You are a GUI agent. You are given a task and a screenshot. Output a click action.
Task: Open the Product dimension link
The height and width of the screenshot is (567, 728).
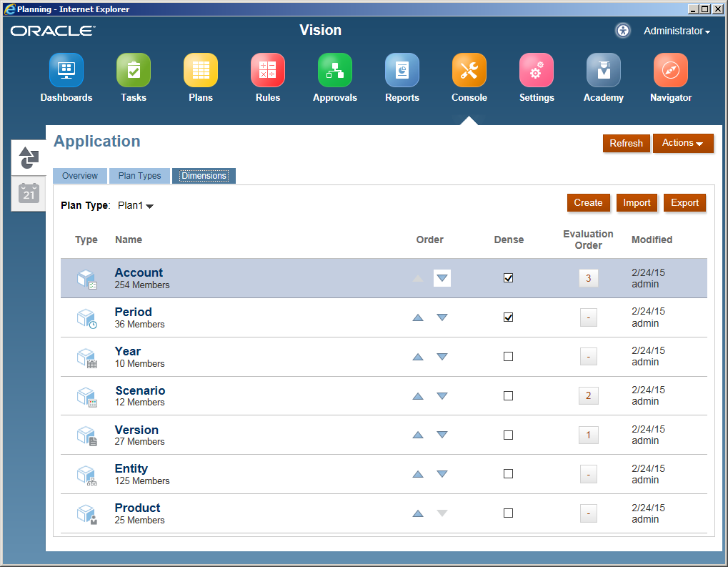coord(137,508)
